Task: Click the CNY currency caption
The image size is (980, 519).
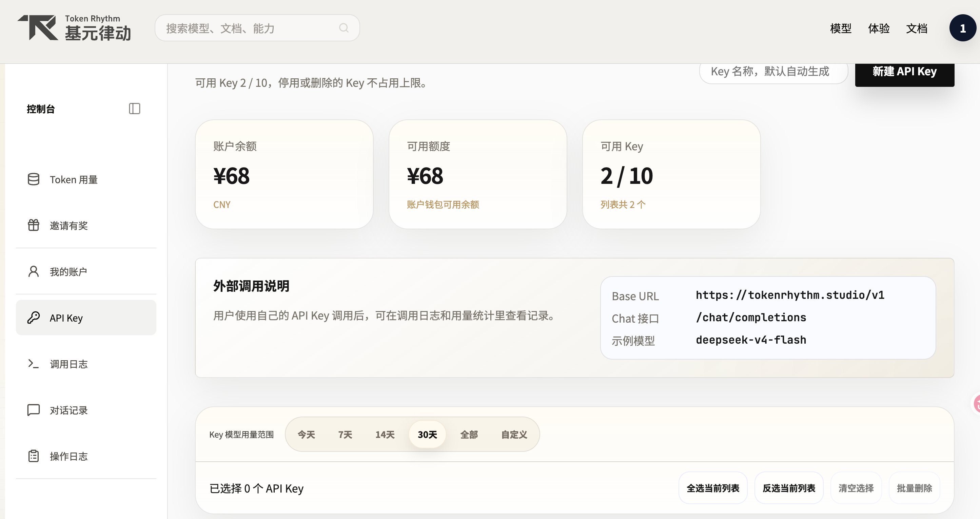Action: 222,205
